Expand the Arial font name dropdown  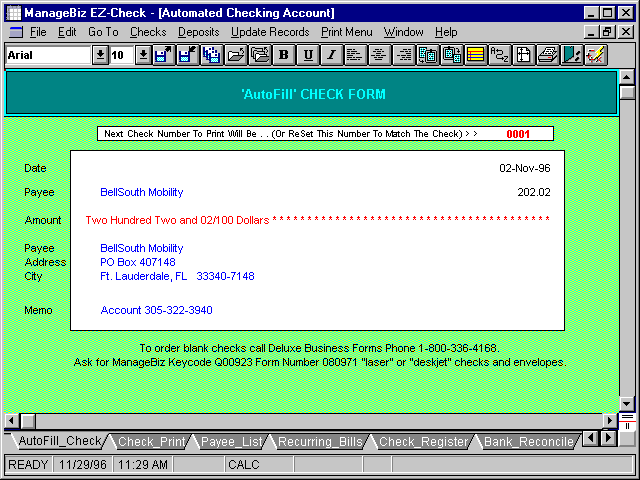coord(100,55)
